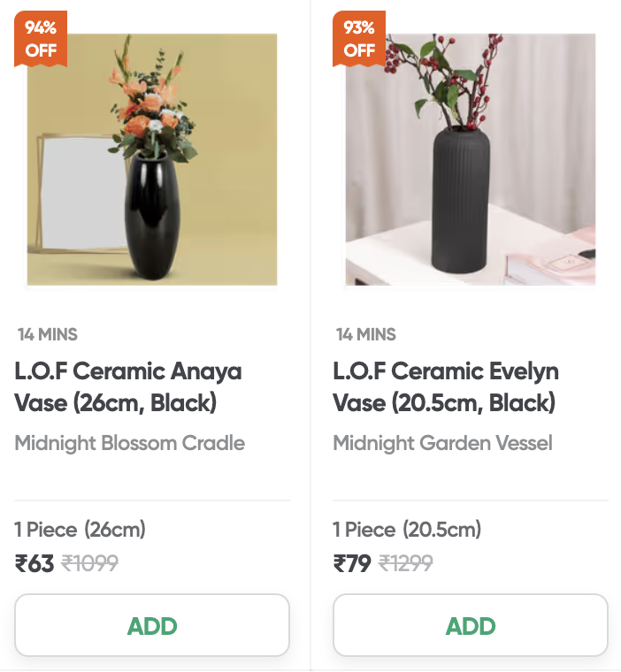Click the 94% OFF discount badge

coord(41,39)
